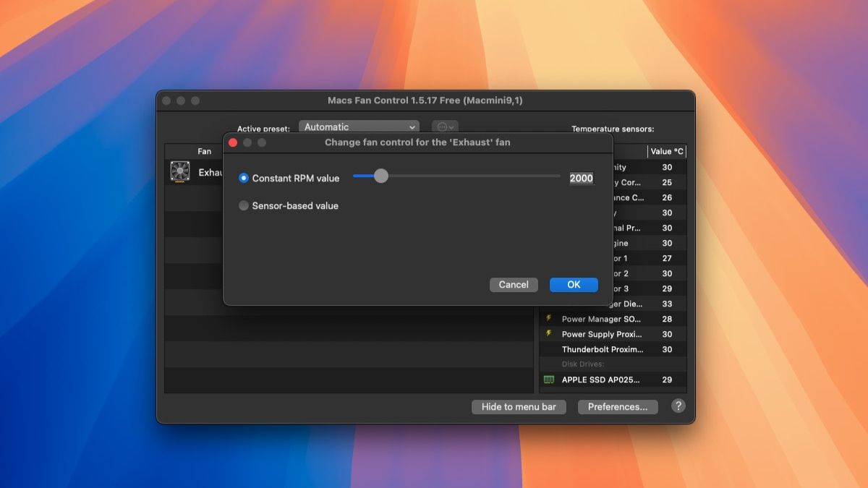Click the 2000 RPM value field
This screenshot has height=488, width=868.
581,178
